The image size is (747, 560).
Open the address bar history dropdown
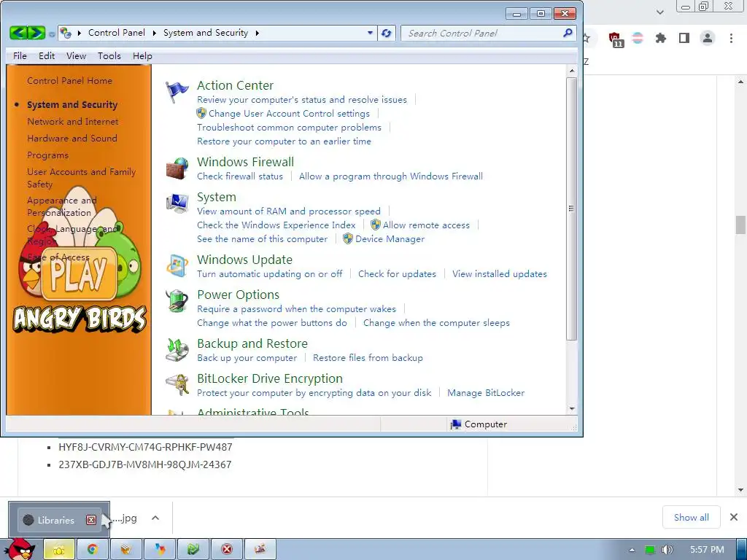(370, 33)
